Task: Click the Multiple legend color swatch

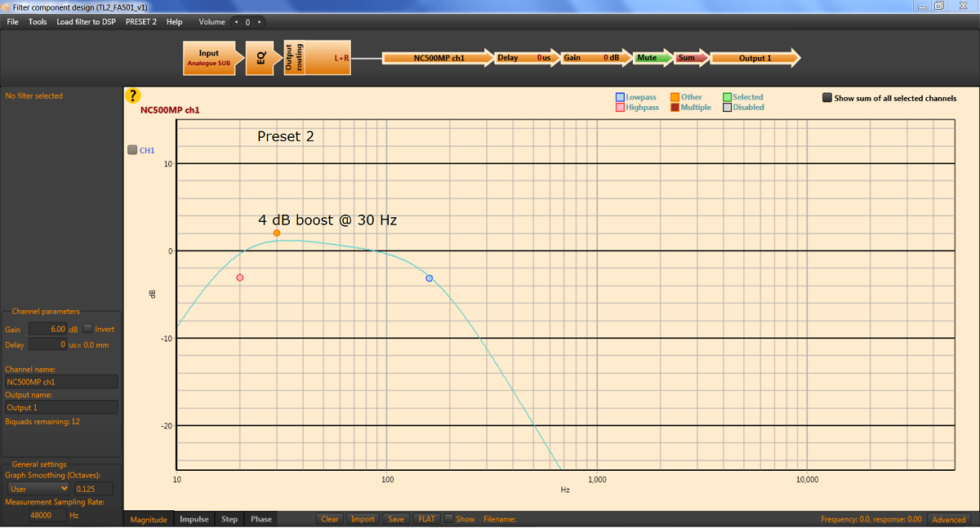Action: 675,107
